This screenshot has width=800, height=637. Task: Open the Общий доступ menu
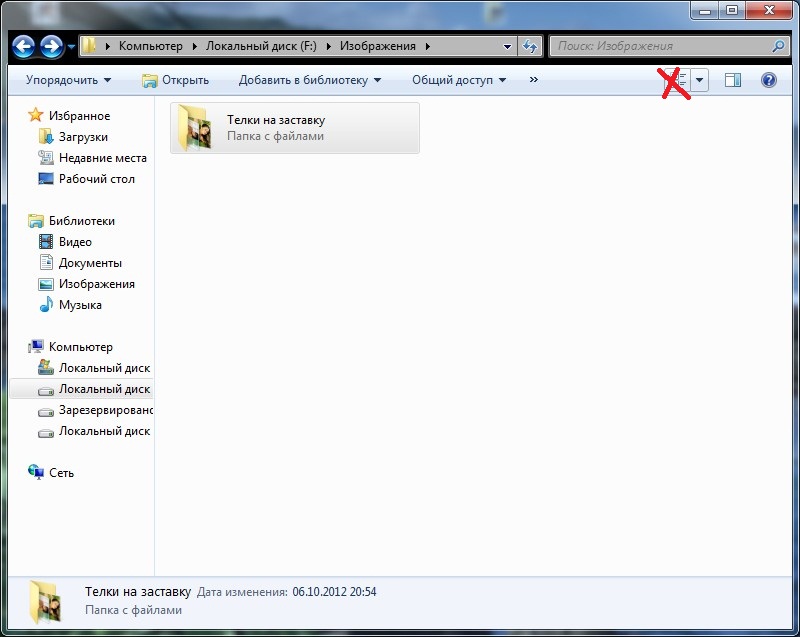(459, 80)
